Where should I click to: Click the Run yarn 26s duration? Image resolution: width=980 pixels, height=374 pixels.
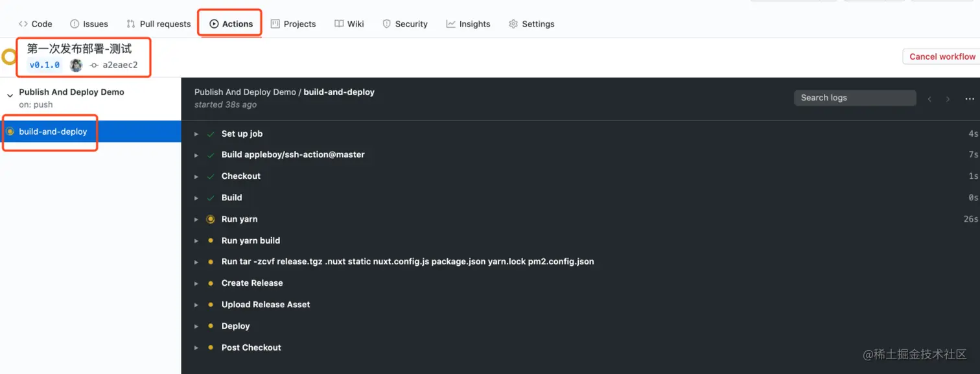pos(970,219)
